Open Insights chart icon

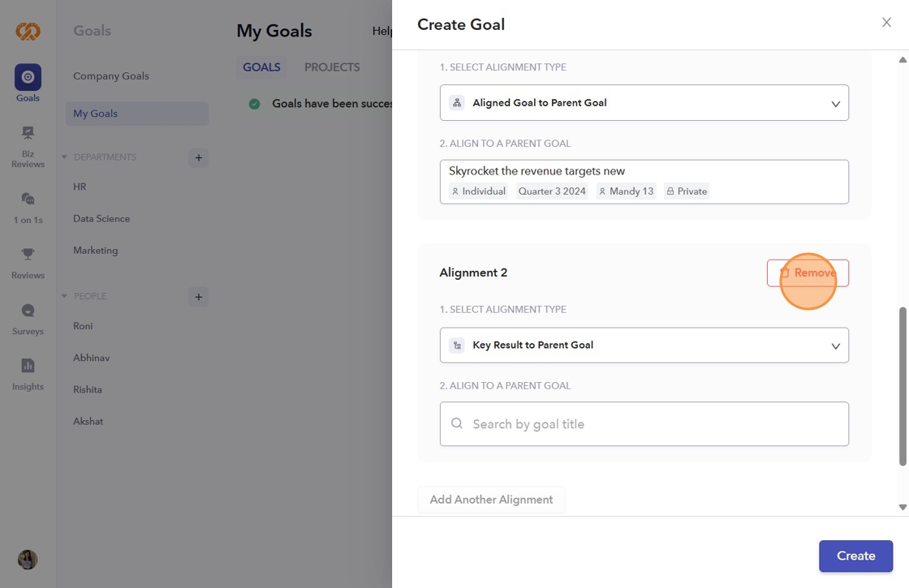pyautogui.click(x=28, y=366)
